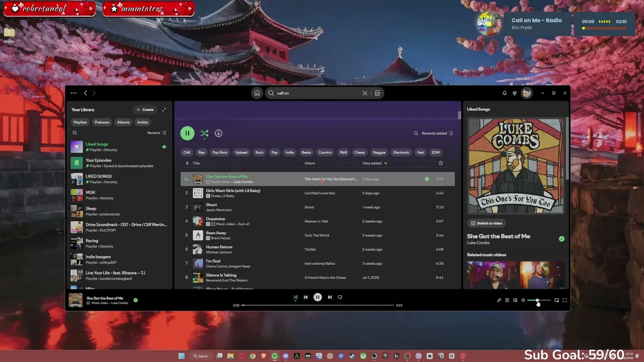Search in Liked Songs via magnifier icon
This screenshot has height=362, width=644.
point(416,133)
